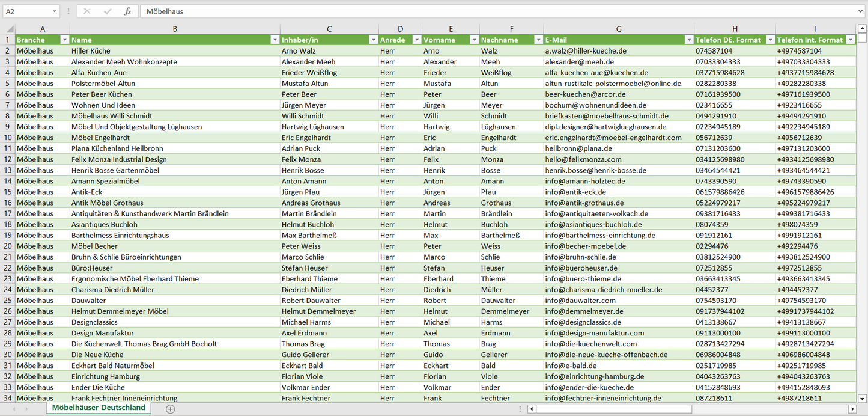Expand the formula bar with chevron
The image size is (868, 416).
[861, 11]
